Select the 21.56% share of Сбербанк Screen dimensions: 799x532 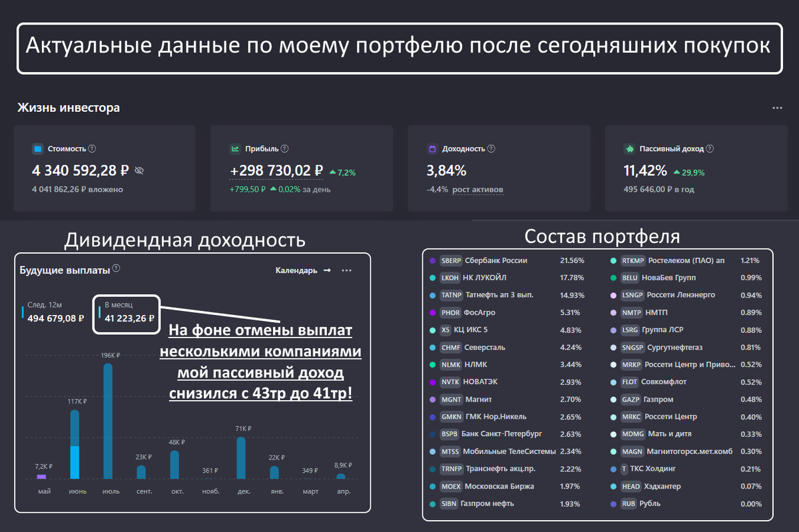pyautogui.click(x=572, y=260)
